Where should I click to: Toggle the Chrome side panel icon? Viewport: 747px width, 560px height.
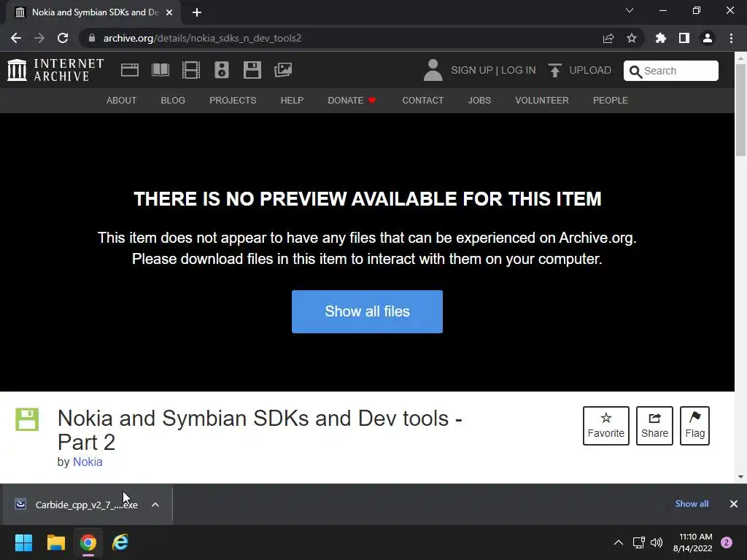click(684, 38)
